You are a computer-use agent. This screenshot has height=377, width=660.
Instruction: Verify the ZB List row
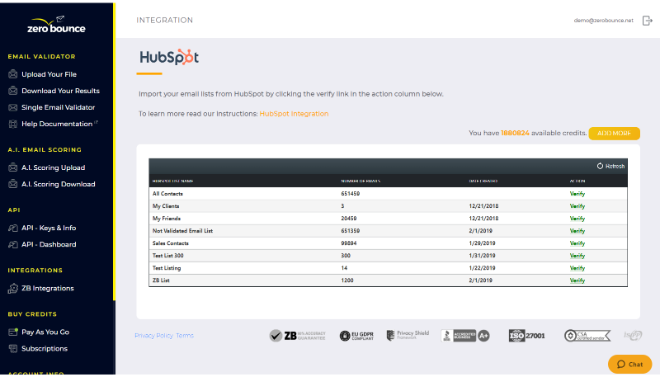[577, 280]
